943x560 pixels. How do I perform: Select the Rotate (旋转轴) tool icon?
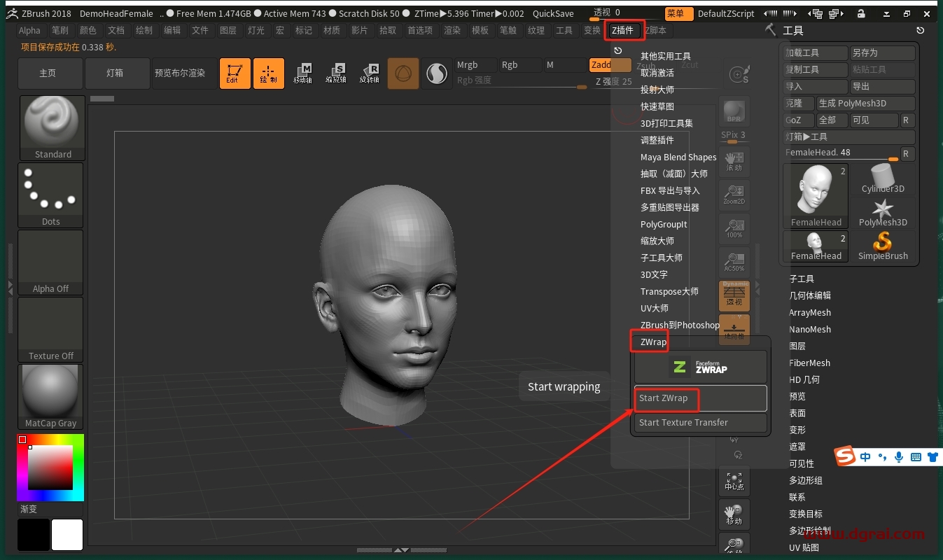(x=370, y=73)
